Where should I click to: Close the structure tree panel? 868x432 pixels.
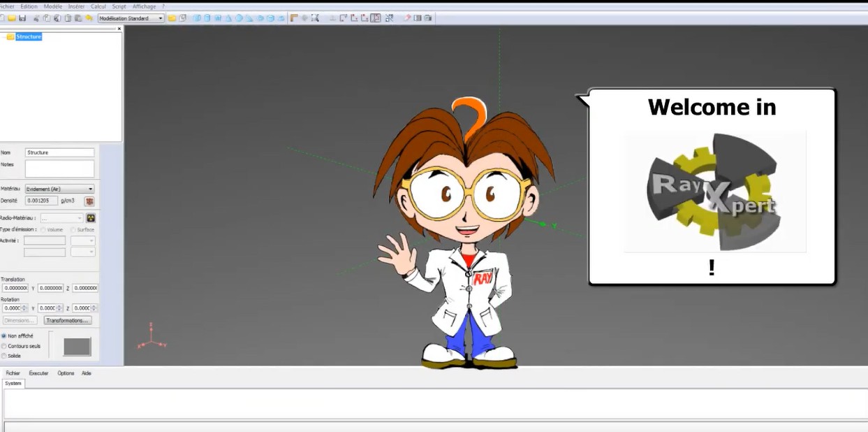tap(119, 29)
